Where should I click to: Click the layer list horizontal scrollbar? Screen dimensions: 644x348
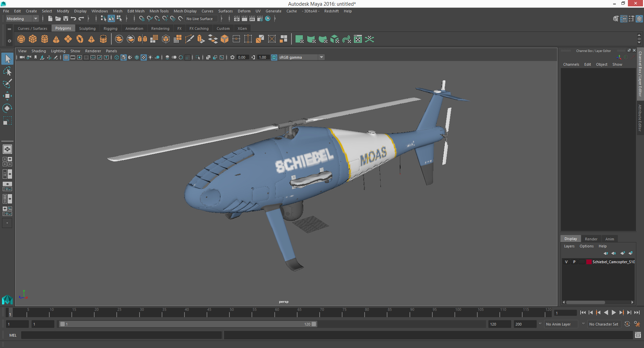pos(585,302)
